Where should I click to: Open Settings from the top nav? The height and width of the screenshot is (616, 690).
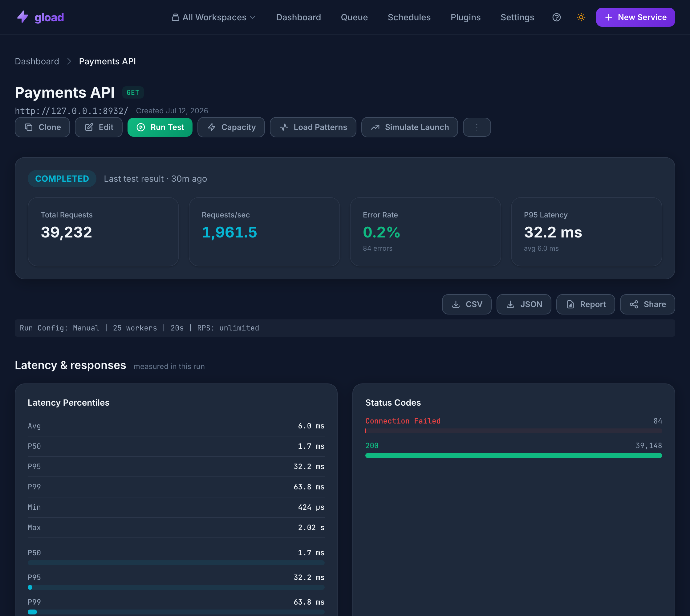point(517,17)
